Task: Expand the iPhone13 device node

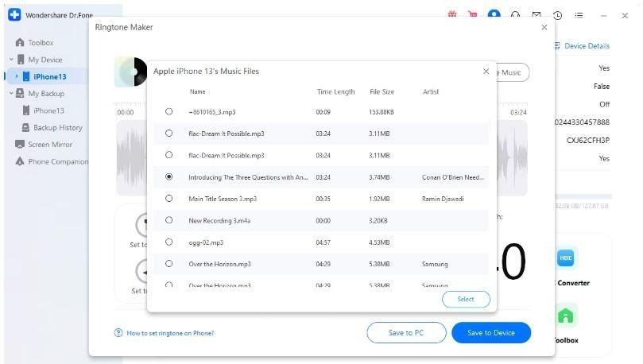Action: click(x=17, y=76)
